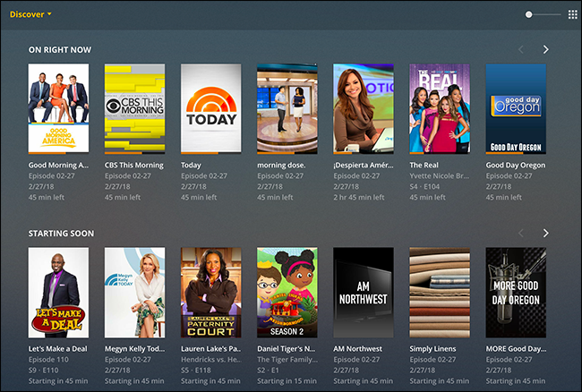Open the Let's Make a Deal poster
The height and width of the screenshot is (392, 582).
tap(58, 293)
